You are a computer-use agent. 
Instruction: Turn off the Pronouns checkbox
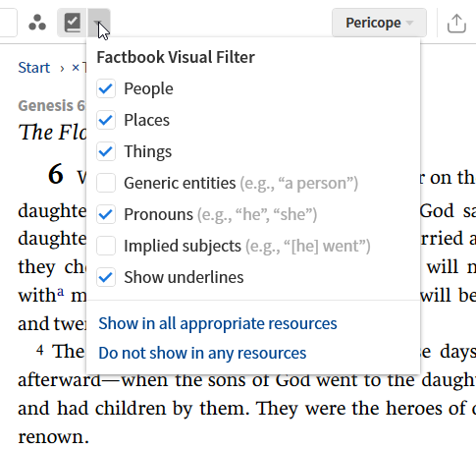[106, 214]
